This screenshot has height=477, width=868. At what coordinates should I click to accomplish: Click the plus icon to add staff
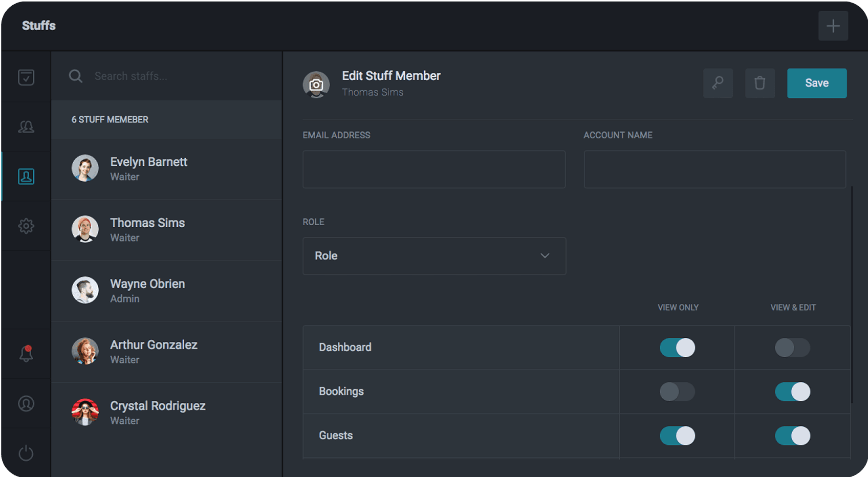pyautogui.click(x=833, y=26)
